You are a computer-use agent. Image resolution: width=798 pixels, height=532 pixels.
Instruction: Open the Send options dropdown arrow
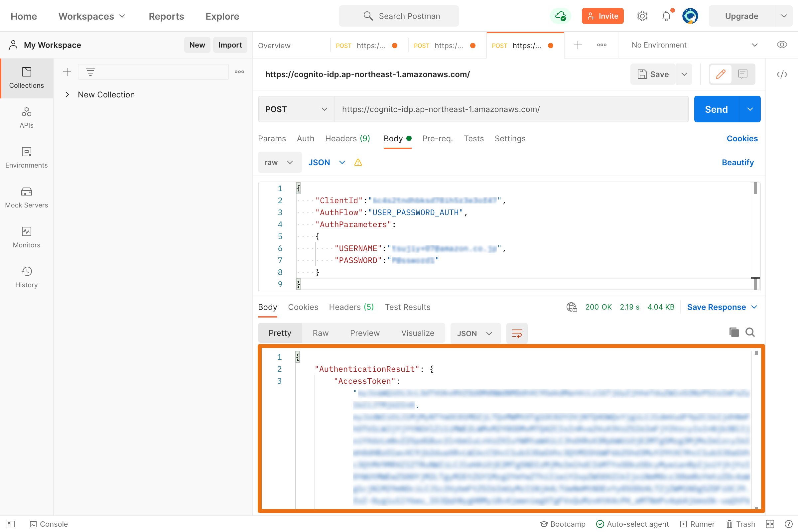click(750, 109)
